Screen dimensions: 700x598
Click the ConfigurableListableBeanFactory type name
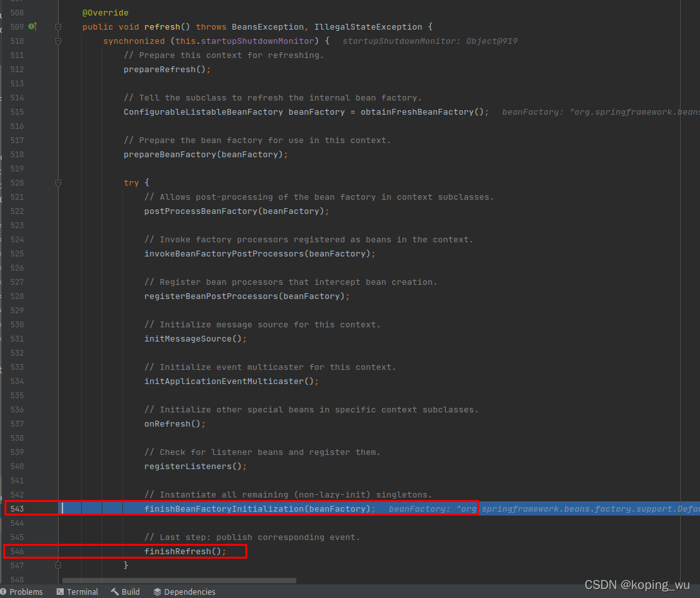203,111
